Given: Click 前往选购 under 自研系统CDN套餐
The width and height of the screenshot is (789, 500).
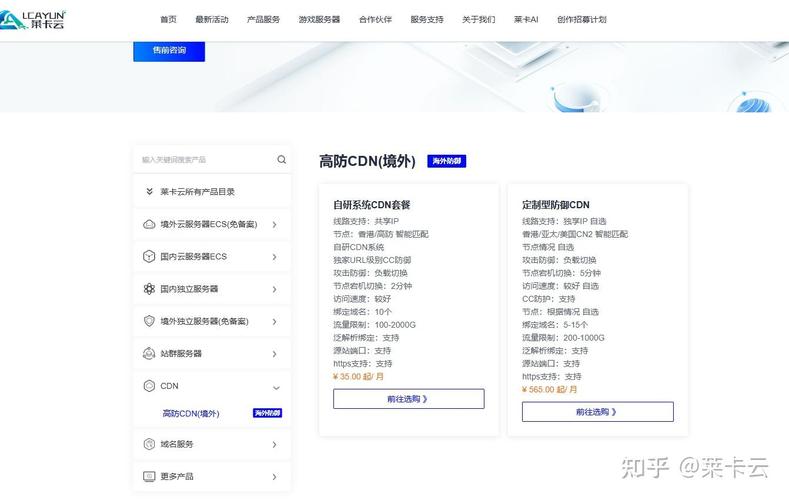Looking at the screenshot, I should tap(409, 399).
